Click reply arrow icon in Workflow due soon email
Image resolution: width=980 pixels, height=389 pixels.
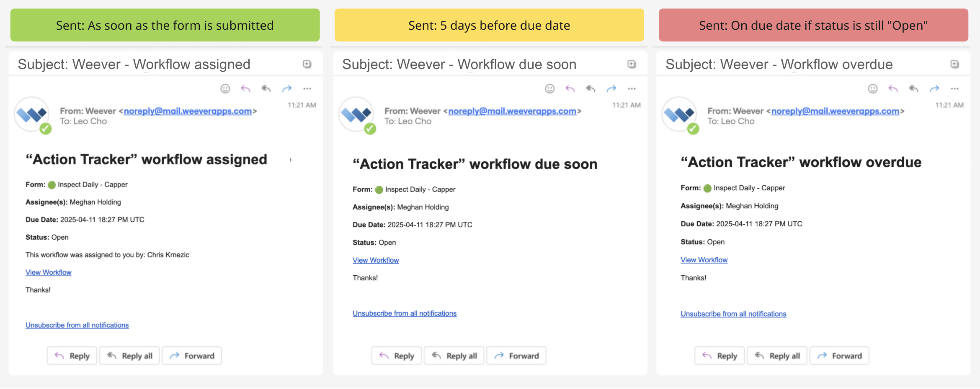pyautogui.click(x=570, y=89)
